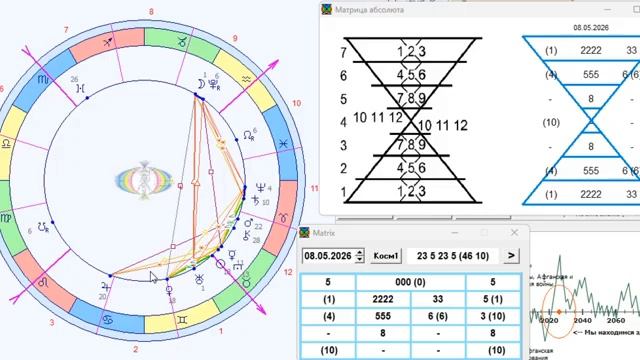Click the 08.05.2026 heading in Матрица абсолюта

(x=591, y=28)
